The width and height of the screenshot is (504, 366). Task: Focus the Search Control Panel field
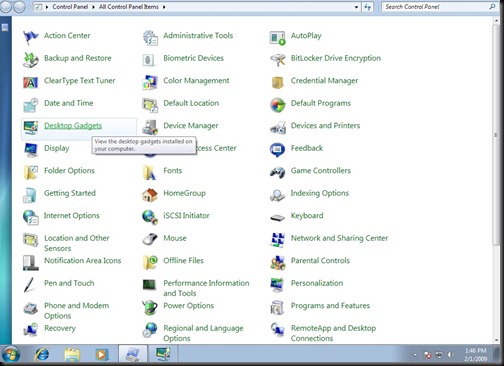(x=440, y=7)
